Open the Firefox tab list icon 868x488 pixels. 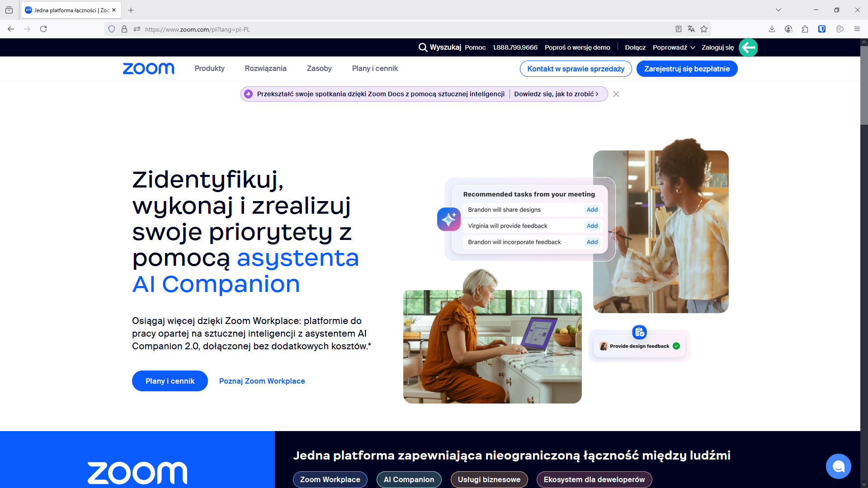pos(9,10)
